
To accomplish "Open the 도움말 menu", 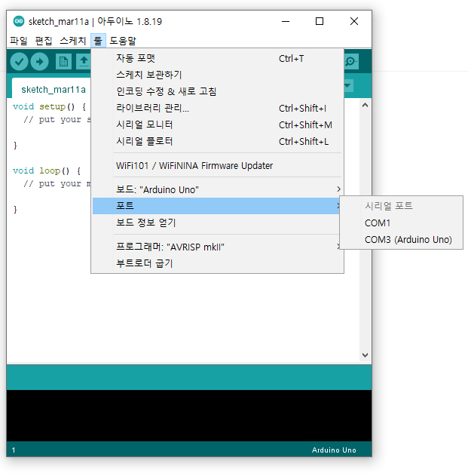I will tap(123, 41).
